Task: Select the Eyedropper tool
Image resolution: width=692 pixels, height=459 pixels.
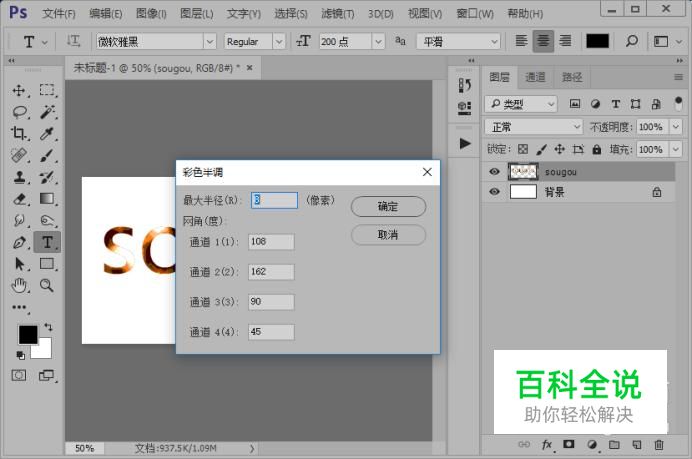Action: pyautogui.click(x=47, y=133)
